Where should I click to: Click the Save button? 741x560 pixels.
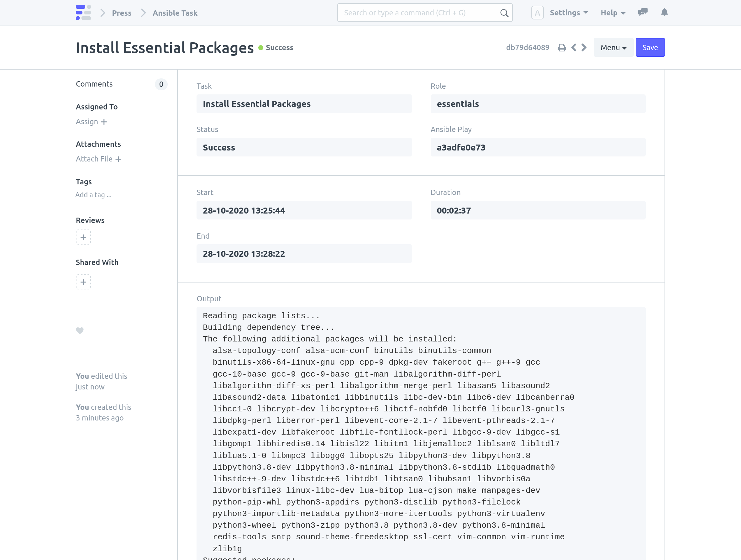(x=650, y=48)
